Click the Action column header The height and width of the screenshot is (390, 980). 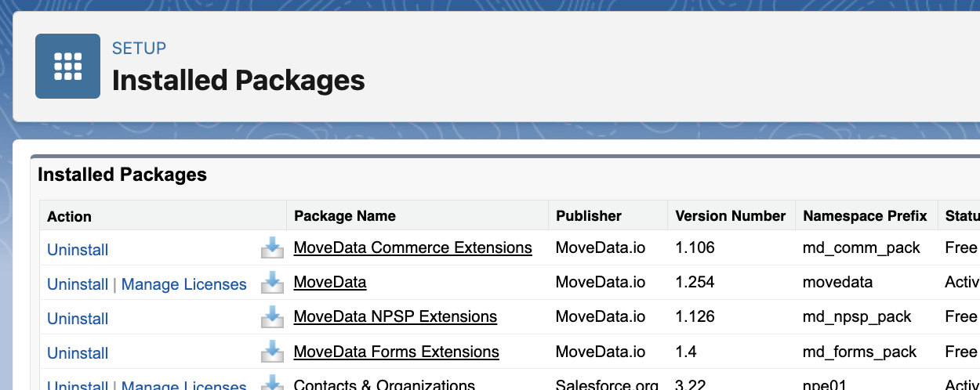tap(69, 217)
